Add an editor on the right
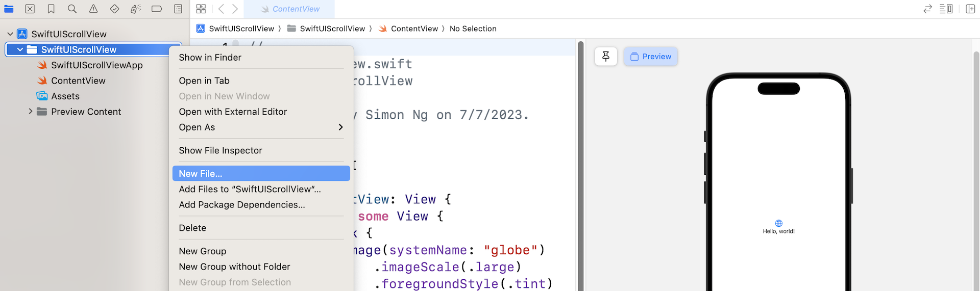980x291 pixels. [x=971, y=9]
